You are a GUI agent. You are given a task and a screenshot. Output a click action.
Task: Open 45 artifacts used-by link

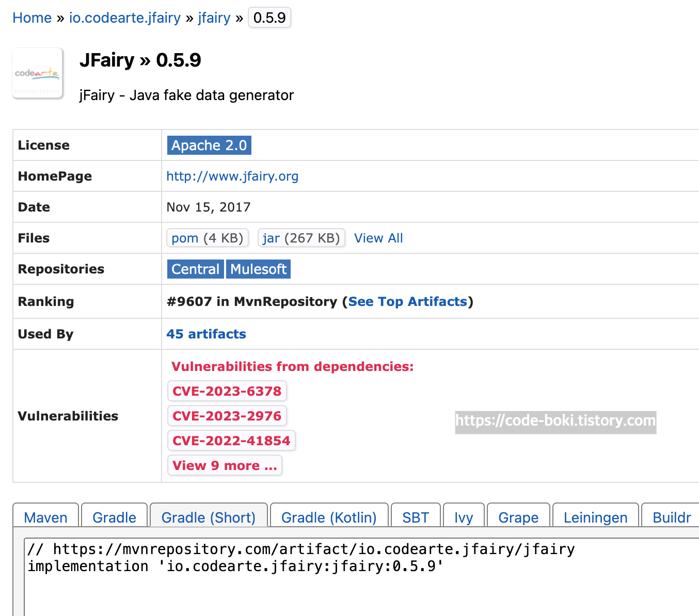(x=206, y=334)
